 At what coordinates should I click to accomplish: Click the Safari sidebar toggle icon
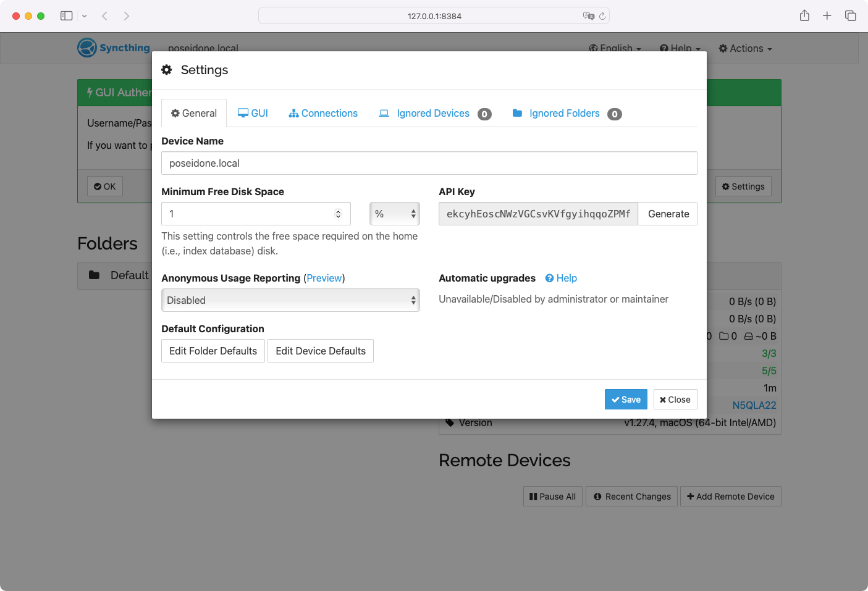click(x=67, y=16)
